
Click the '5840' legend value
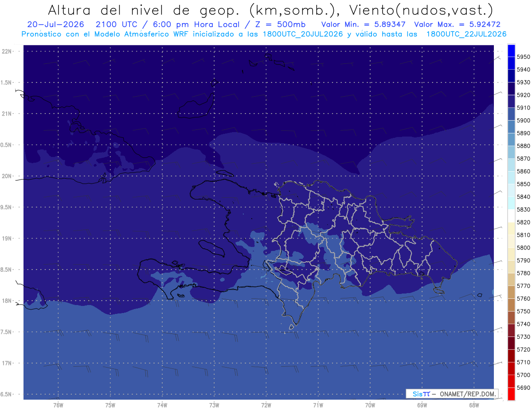(x=524, y=197)
